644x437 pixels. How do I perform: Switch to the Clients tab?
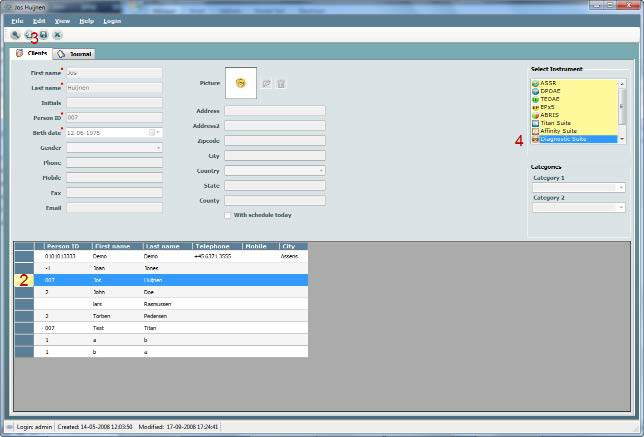pyautogui.click(x=31, y=53)
